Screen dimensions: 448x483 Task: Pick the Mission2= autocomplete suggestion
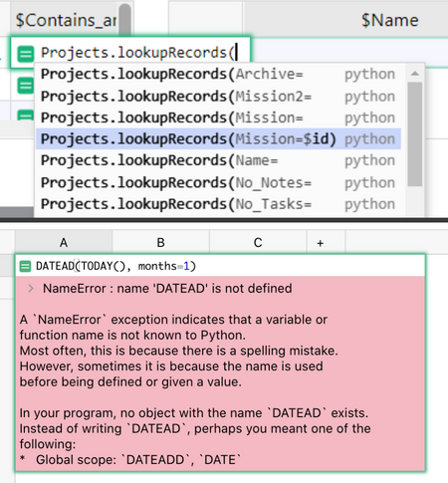point(218,97)
